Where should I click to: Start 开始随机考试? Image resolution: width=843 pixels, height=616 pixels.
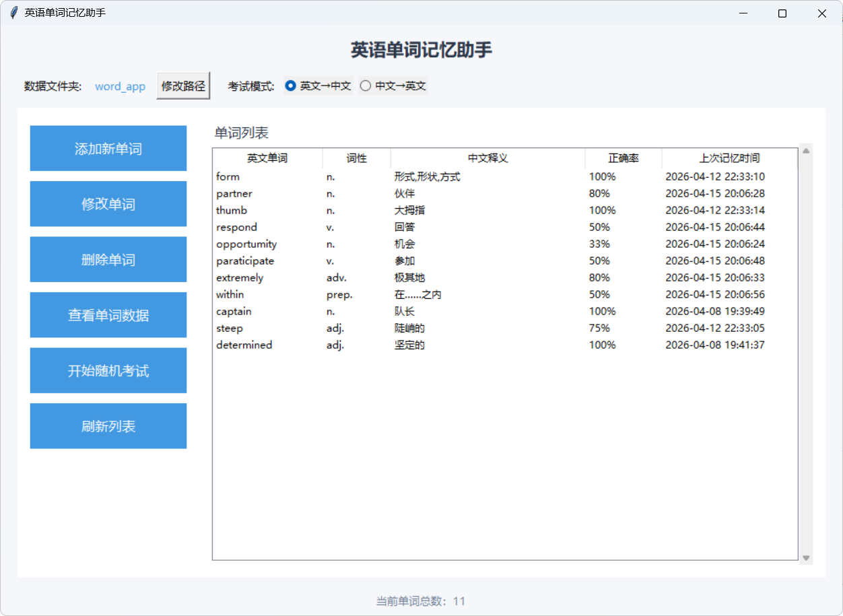(x=108, y=371)
